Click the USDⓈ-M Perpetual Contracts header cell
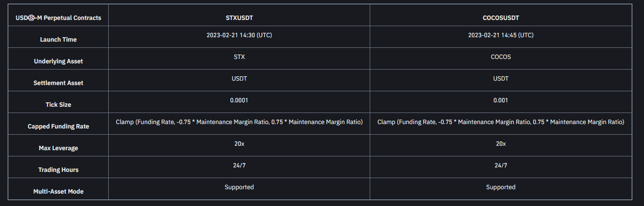Viewport: 644px width, 206px height. pyautogui.click(x=58, y=18)
